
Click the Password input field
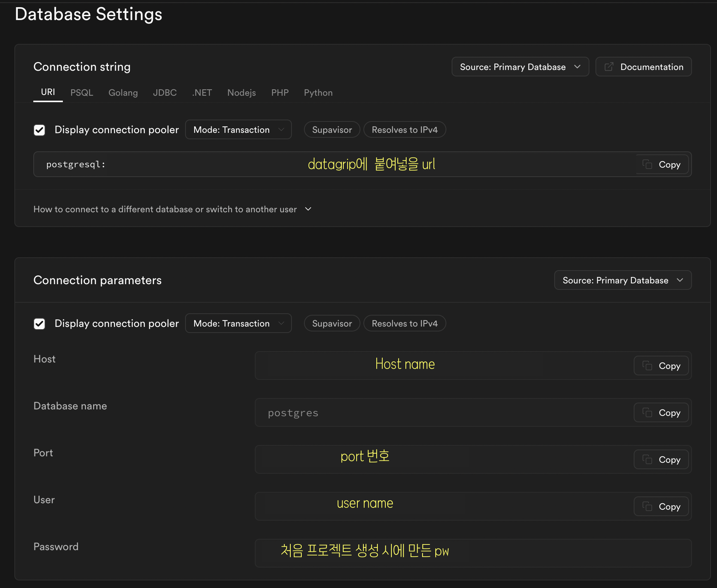tap(473, 553)
